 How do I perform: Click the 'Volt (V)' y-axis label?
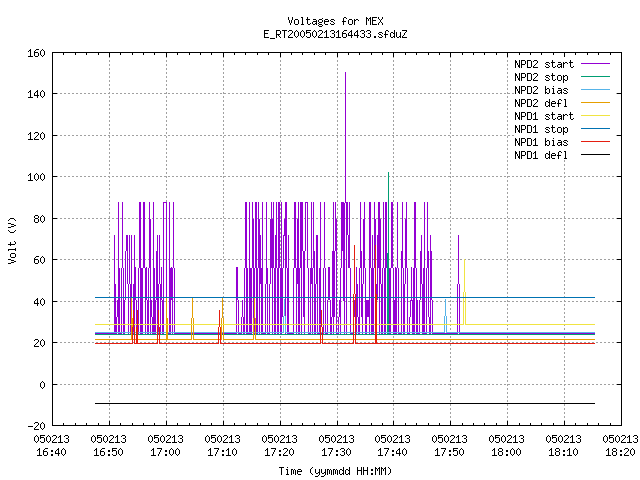click(x=12, y=240)
